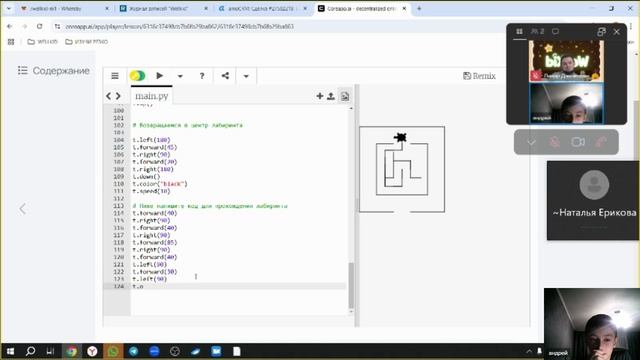Close the Coreapp.ai tab

[x=404, y=8]
